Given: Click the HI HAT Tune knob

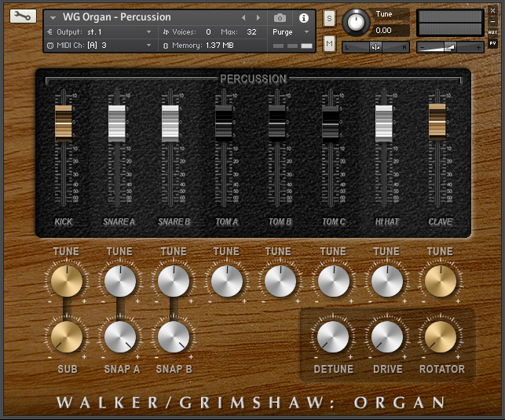Looking at the screenshot, I should click(x=387, y=281).
